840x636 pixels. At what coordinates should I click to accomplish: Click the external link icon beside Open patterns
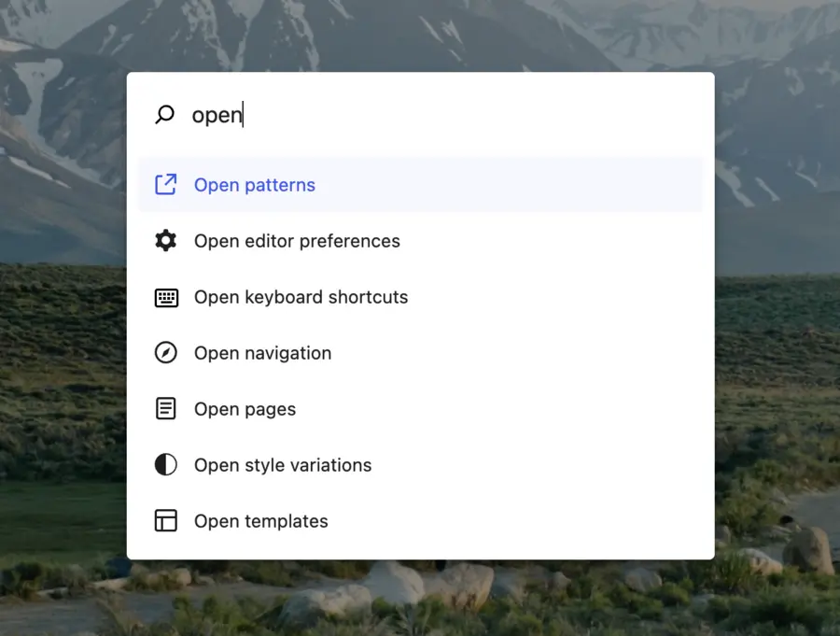165,184
